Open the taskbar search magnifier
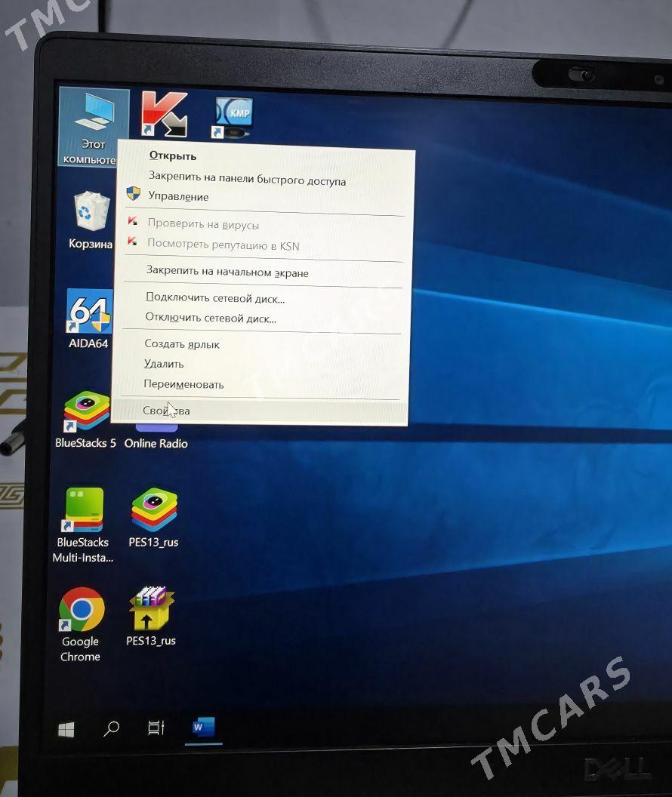672x797 pixels. pos(111,729)
